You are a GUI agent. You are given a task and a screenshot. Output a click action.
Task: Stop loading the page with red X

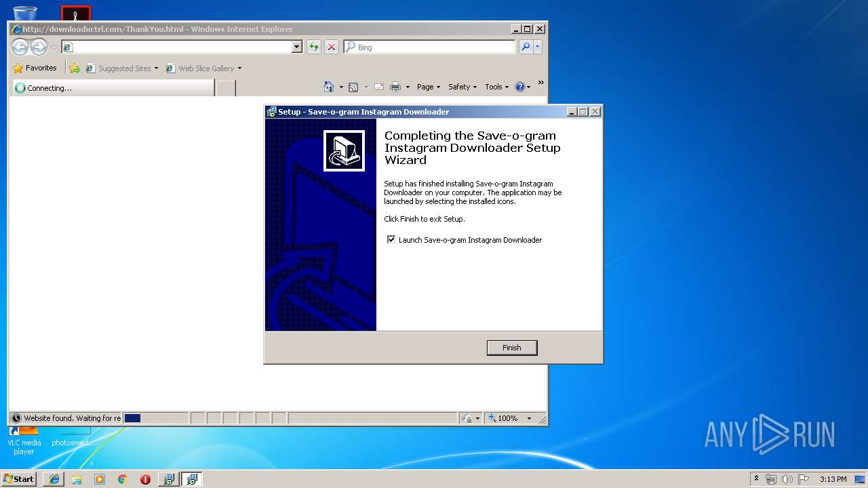coord(332,47)
